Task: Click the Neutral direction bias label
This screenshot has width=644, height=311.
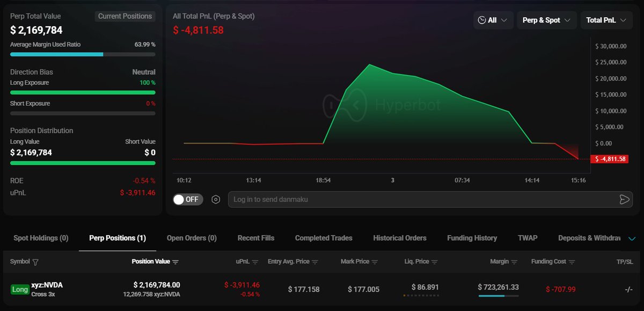Action: click(144, 72)
